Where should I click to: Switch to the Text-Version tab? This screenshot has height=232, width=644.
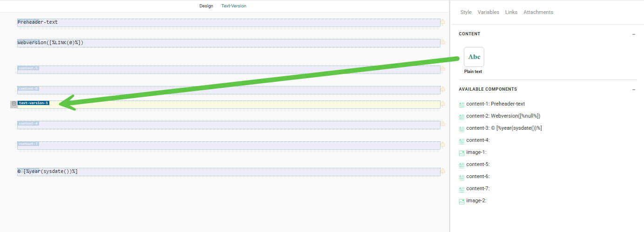234,6
